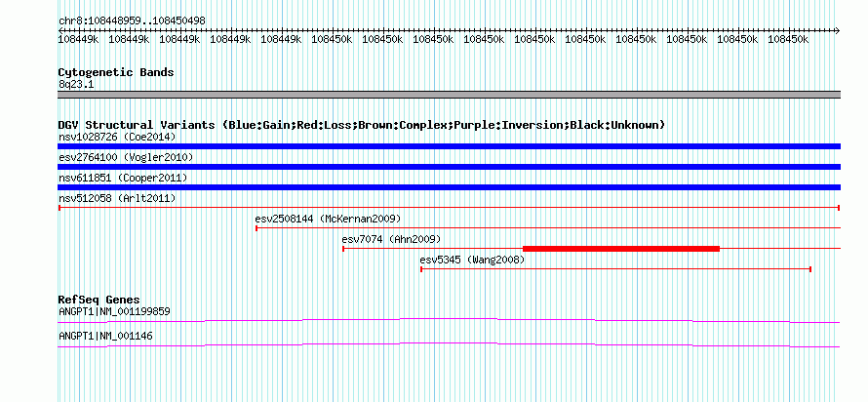Click the left start tick of esv7074 line
This screenshot has width=868, height=402.
tap(343, 249)
